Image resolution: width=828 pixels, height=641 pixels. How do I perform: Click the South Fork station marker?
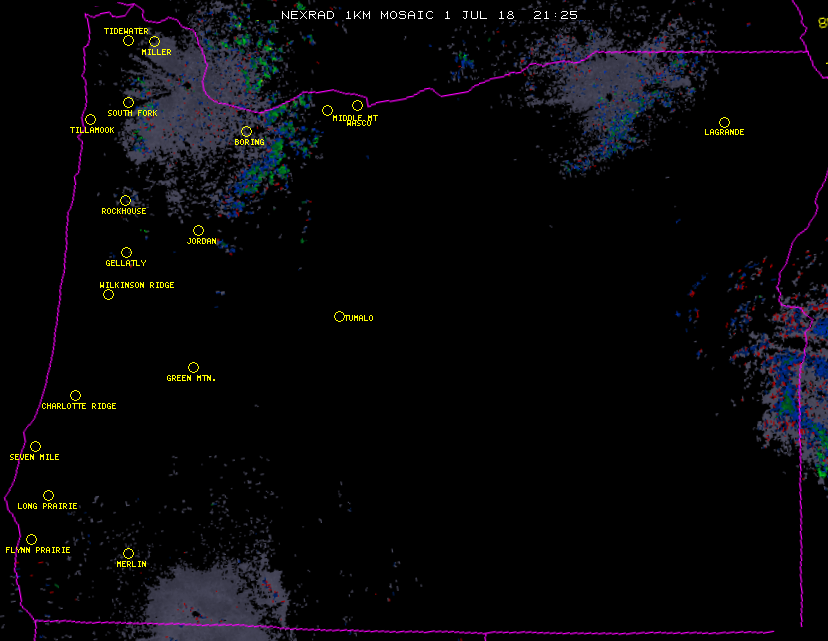point(128,102)
